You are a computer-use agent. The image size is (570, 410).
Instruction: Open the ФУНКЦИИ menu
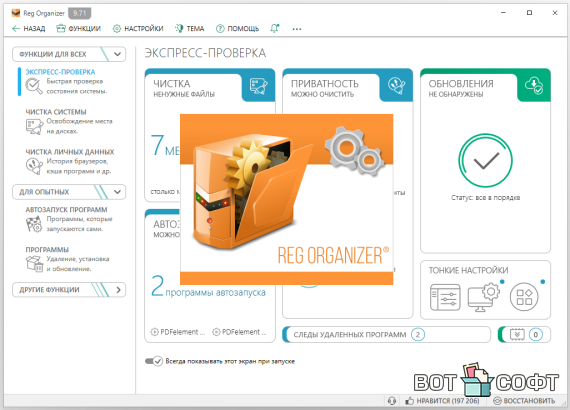[x=79, y=28]
